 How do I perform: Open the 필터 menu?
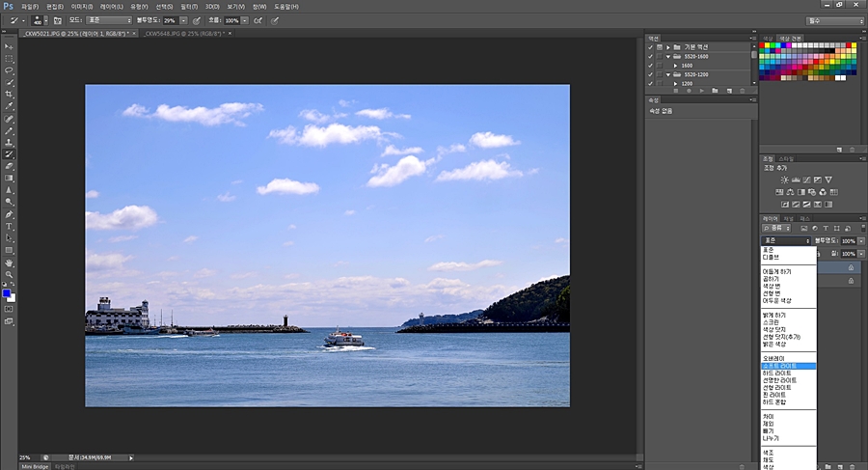(187, 6)
